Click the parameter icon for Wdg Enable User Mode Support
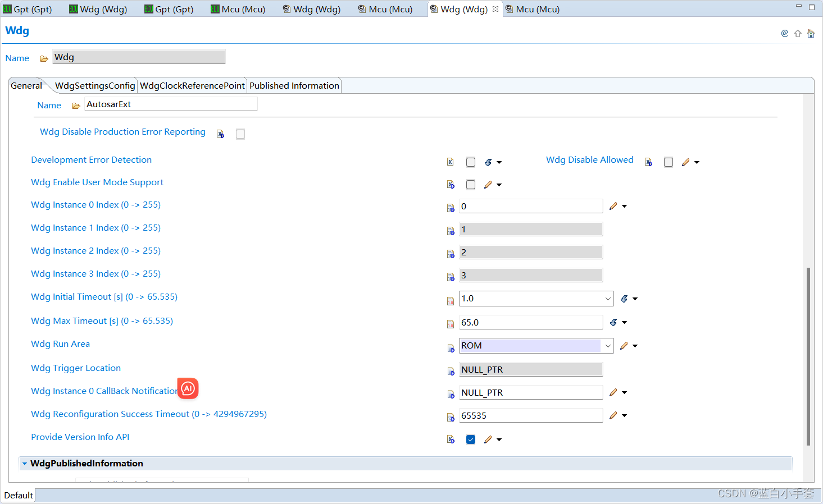The image size is (823, 504). 451,185
